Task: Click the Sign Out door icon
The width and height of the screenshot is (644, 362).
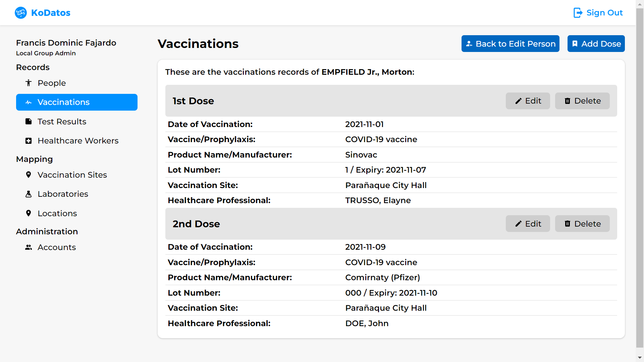Action: click(578, 13)
